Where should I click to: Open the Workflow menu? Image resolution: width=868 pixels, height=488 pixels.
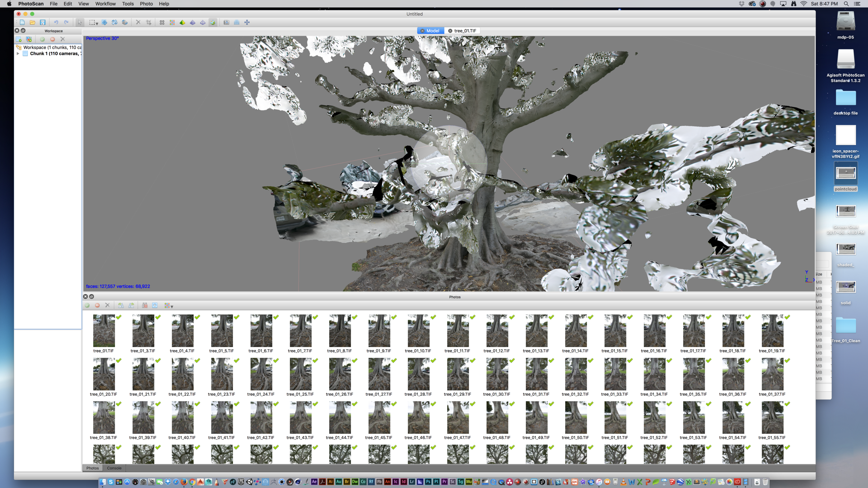tap(105, 4)
